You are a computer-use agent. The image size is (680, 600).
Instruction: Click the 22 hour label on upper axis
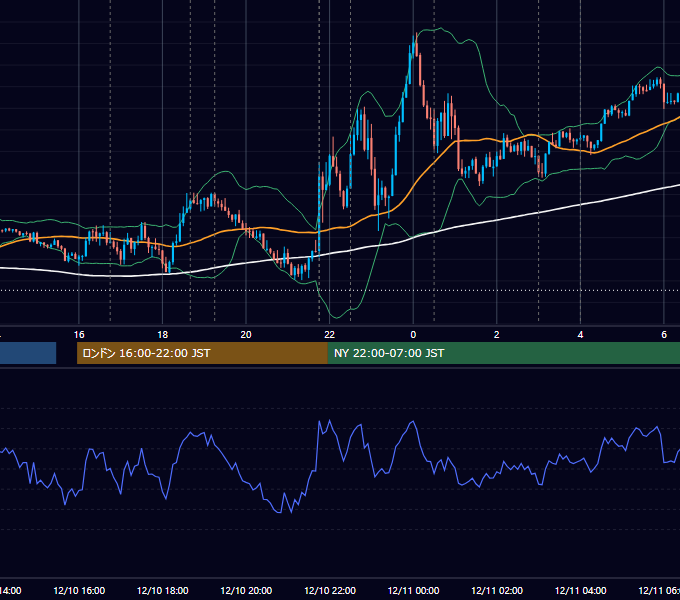click(x=330, y=335)
